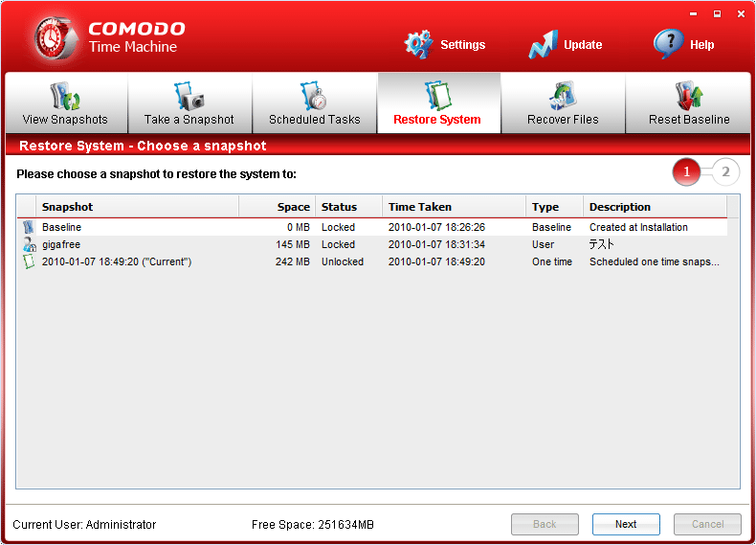
Task: Click the Update arrow icon
Action: point(544,44)
